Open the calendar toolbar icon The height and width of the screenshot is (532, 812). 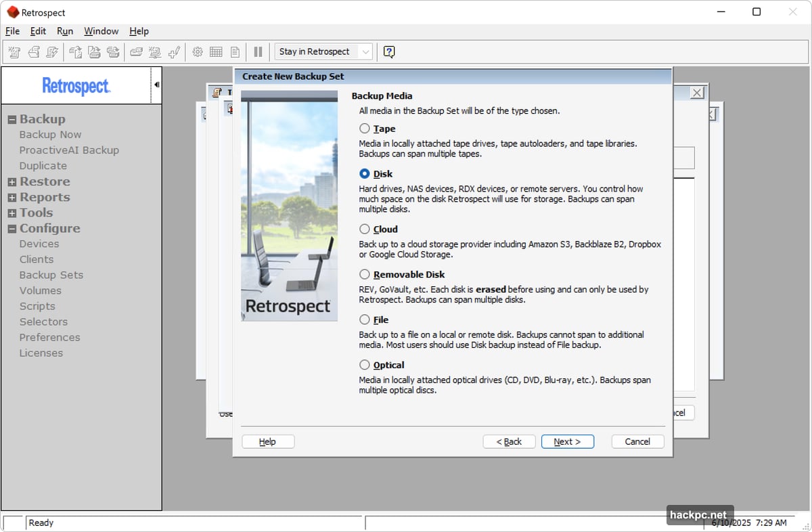coord(215,51)
